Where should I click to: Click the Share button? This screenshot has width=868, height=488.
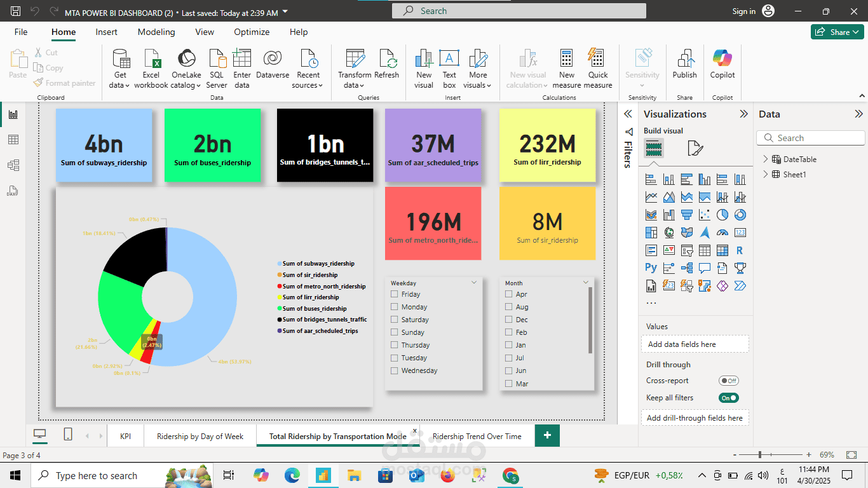click(x=837, y=32)
